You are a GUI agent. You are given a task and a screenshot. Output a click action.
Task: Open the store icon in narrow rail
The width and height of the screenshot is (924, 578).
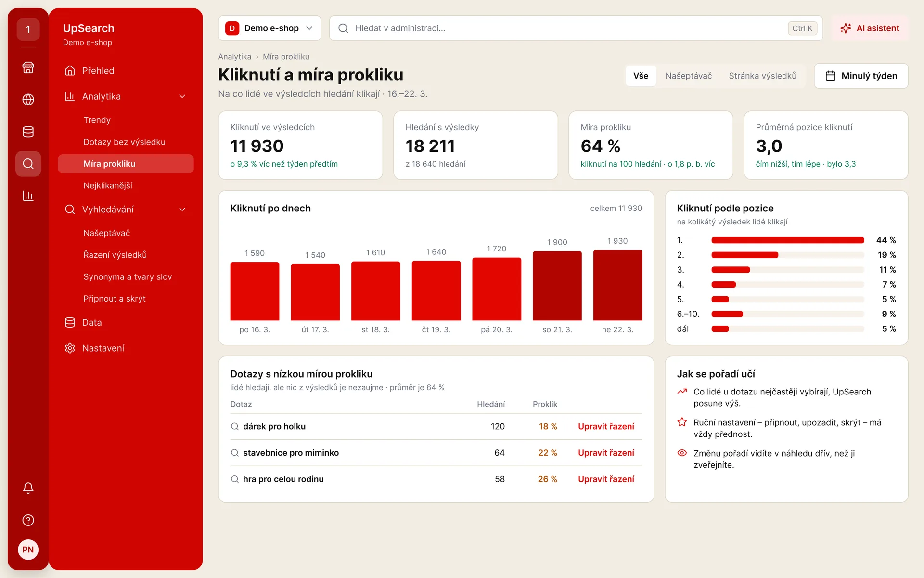28,67
